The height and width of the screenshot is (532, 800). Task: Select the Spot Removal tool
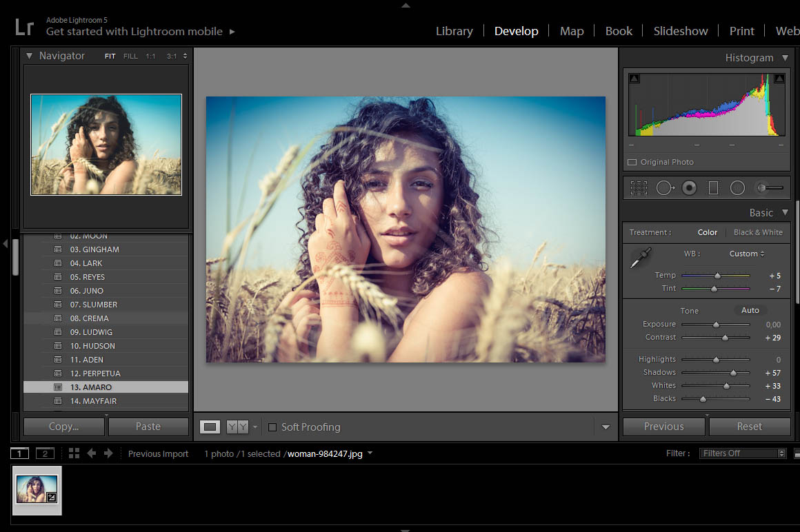coord(664,187)
